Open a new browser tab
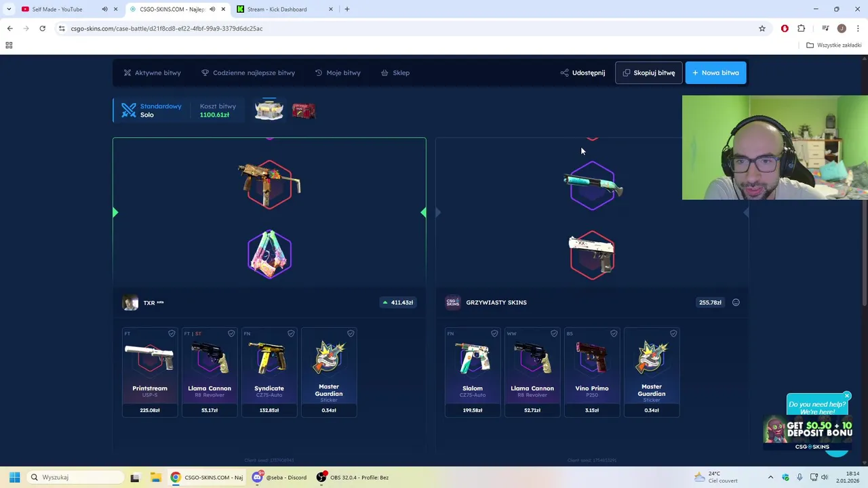This screenshot has width=868, height=488. coord(347,9)
